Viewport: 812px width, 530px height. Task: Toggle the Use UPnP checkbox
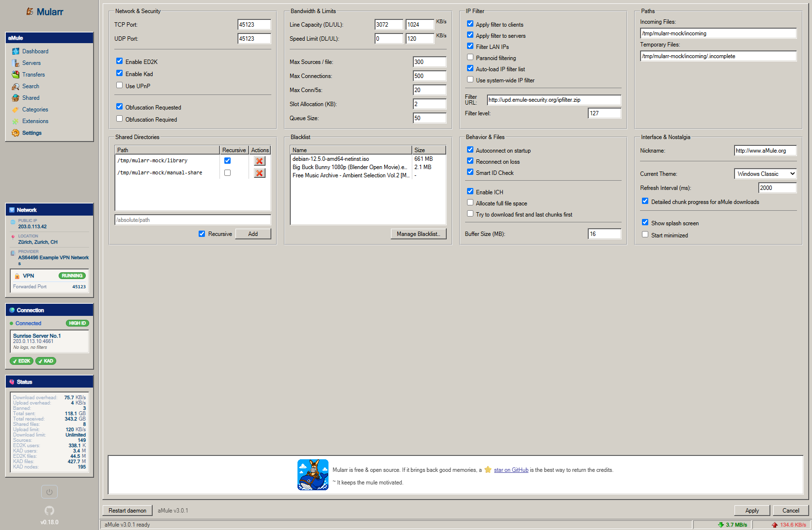(119, 85)
